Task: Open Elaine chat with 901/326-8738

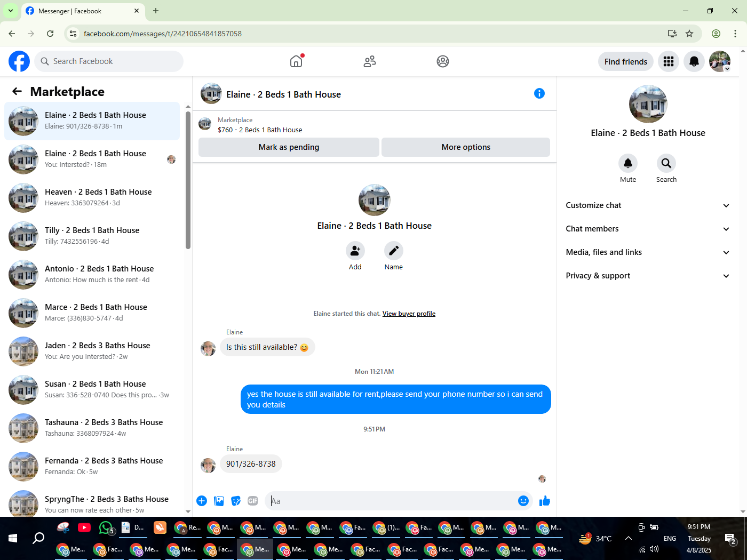Action: (x=92, y=121)
